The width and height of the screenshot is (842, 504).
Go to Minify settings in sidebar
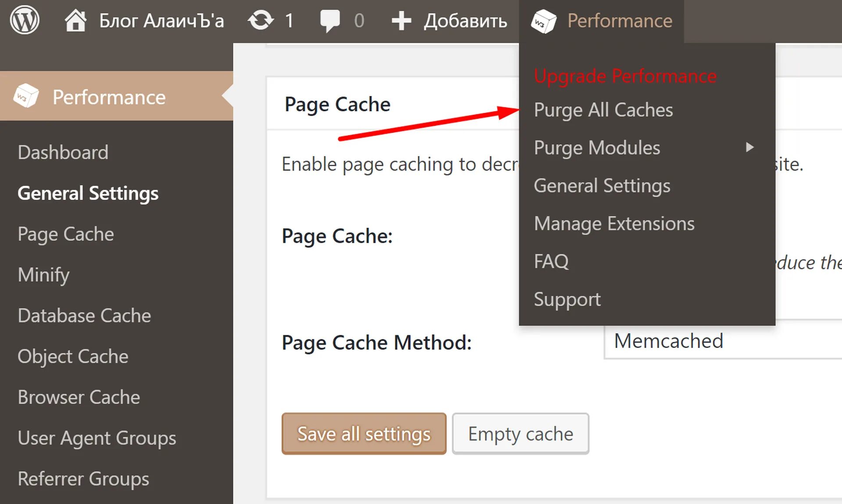[43, 275]
